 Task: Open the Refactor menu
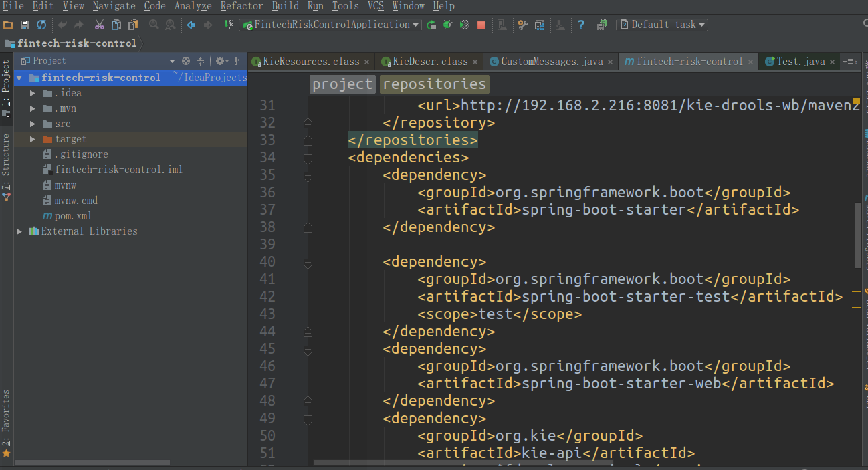tap(242, 6)
